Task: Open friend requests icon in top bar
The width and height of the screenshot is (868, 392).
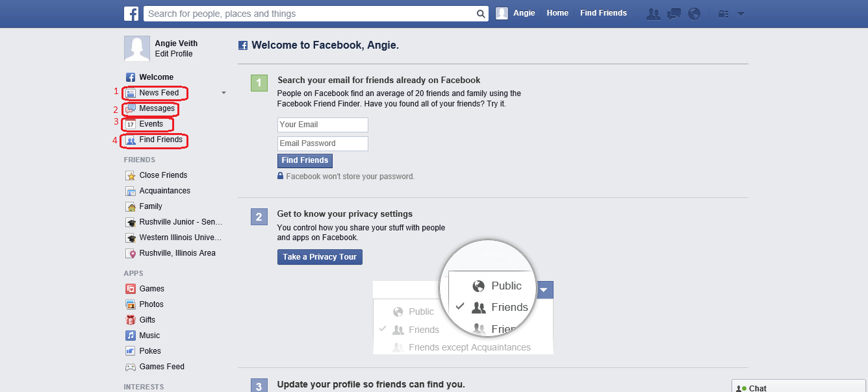Action: [654, 14]
